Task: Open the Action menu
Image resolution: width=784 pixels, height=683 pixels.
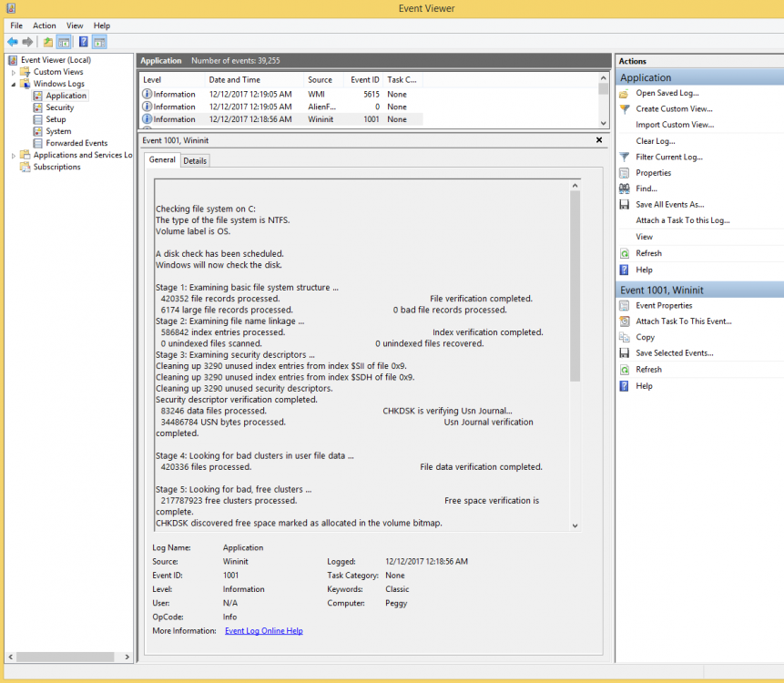Action: (45, 25)
